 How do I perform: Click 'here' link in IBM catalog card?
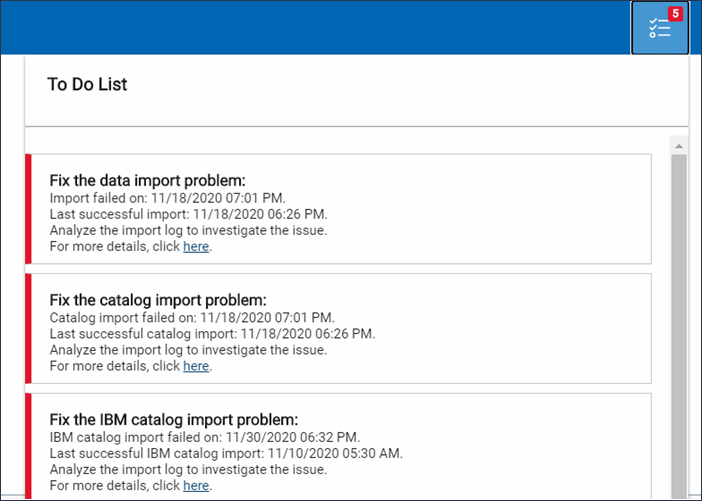coord(196,485)
